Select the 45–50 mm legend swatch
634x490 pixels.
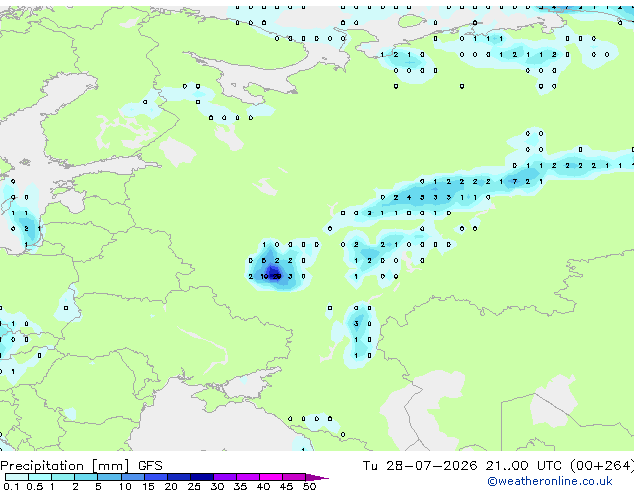click(294, 477)
